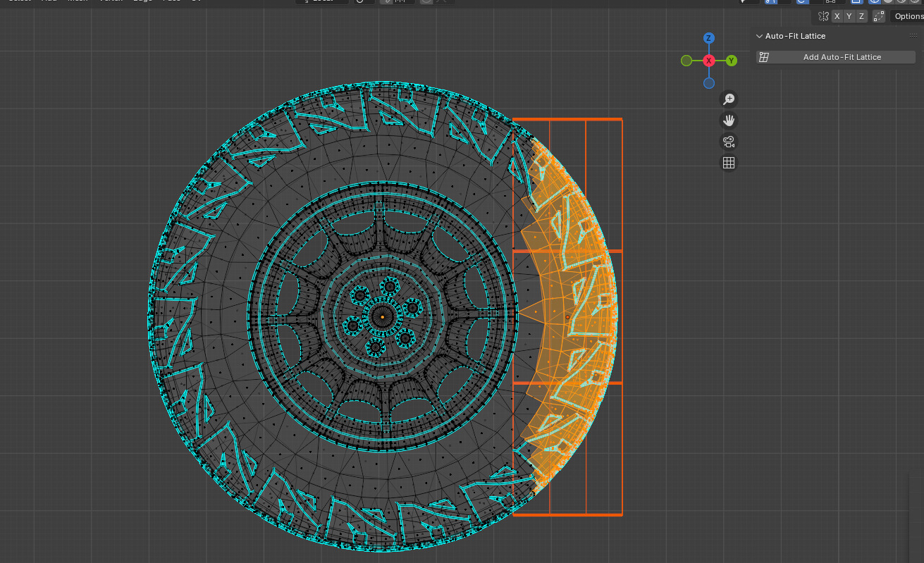Image resolution: width=924 pixels, height=563 pixels.
Task: Click the green Y axis gizmo ball
Action: coord(732,61)
